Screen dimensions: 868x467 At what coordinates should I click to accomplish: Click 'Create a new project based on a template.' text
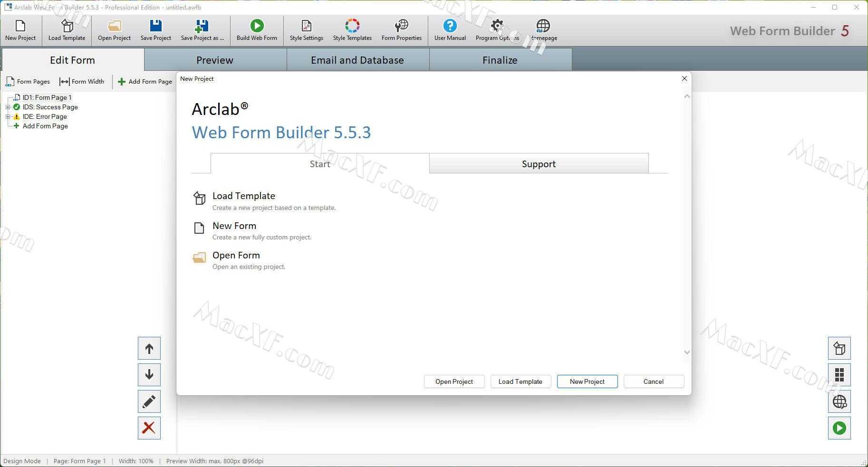tap(274, 208)
